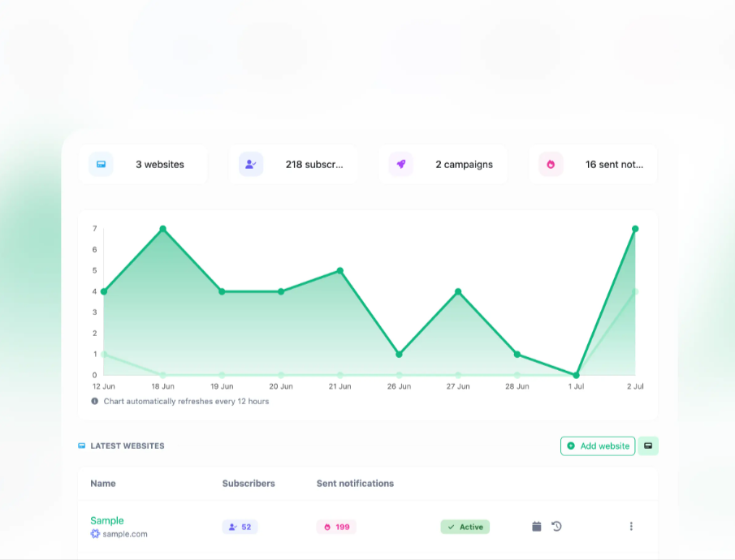735x560 pixels.
Task: Click the megaphone icon on the 2 campaigns card
Action: click(400, 164)
